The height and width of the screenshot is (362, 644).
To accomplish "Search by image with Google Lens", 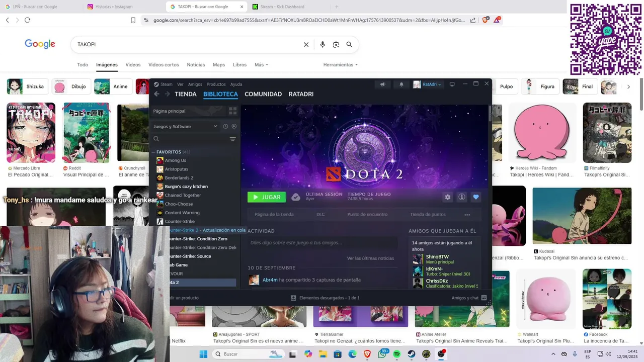I will (336, 45).
